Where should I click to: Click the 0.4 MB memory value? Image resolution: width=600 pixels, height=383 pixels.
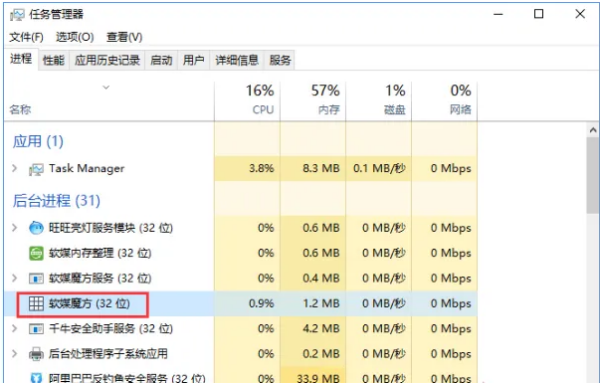(321, 278)
